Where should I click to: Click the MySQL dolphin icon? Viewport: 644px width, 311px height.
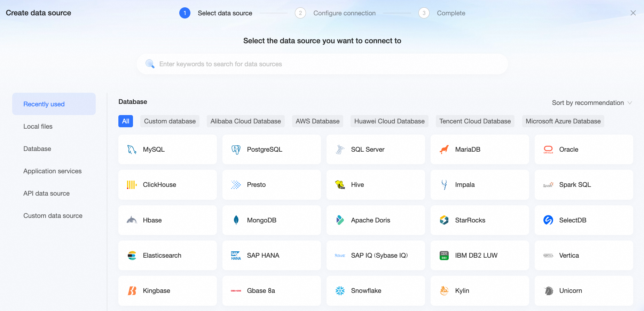click(x=132, y=150)
